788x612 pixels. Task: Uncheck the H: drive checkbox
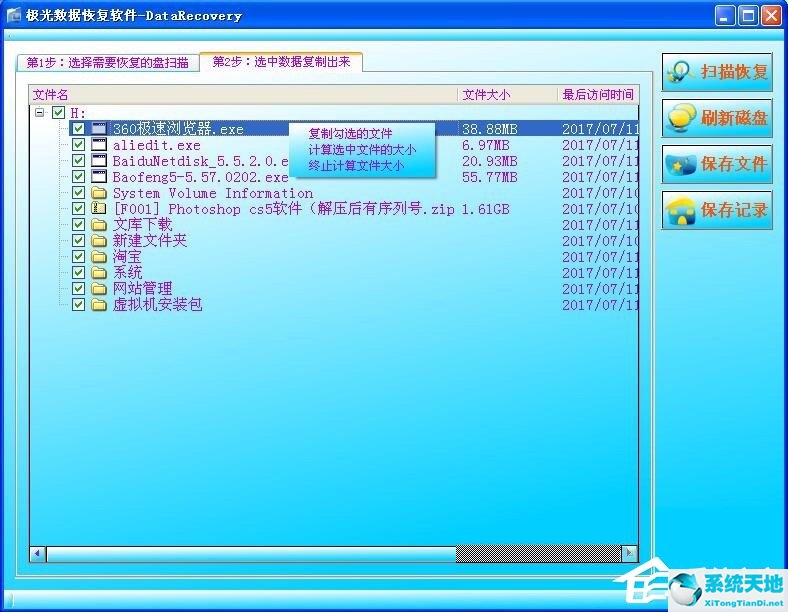click(58, 112)
